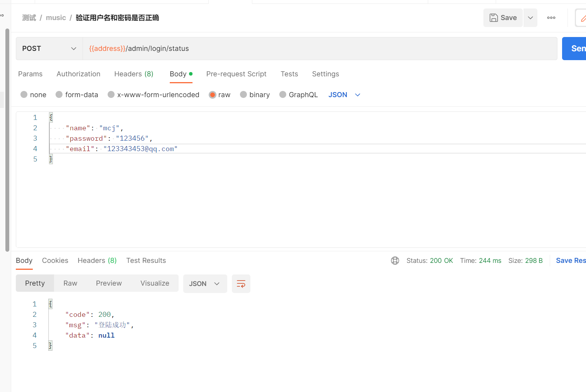Select the request Body tab
This screenshot has height=392, width=586.
(x=181, y=74)
